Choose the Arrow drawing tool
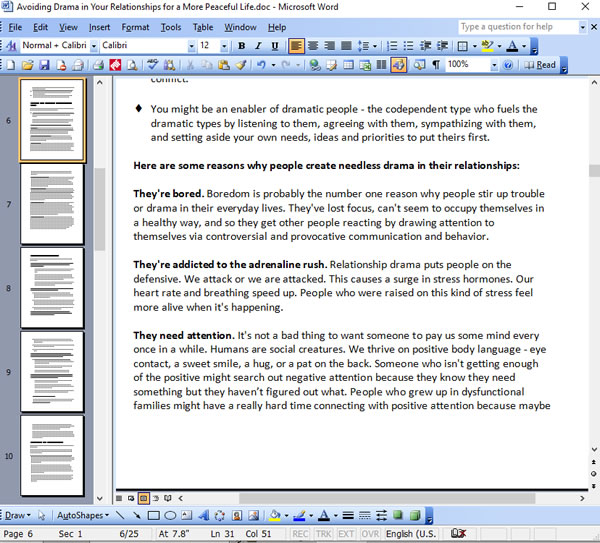Screen dimensions: 600x543 (x=137, y=515)
